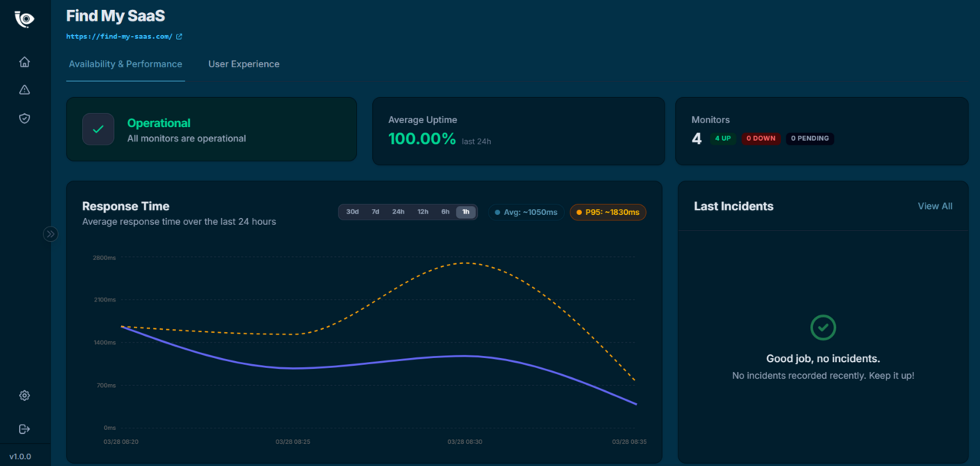Image resolution: width=980 pixels, height=466 pixels.
Task: Click View All incidents link
Action: [935, 206]
